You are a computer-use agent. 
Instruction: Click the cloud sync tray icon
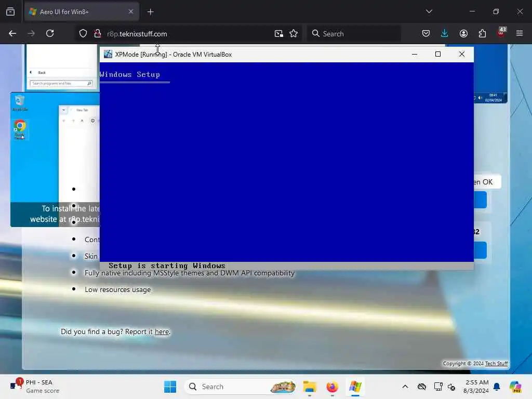pos(422,387)
